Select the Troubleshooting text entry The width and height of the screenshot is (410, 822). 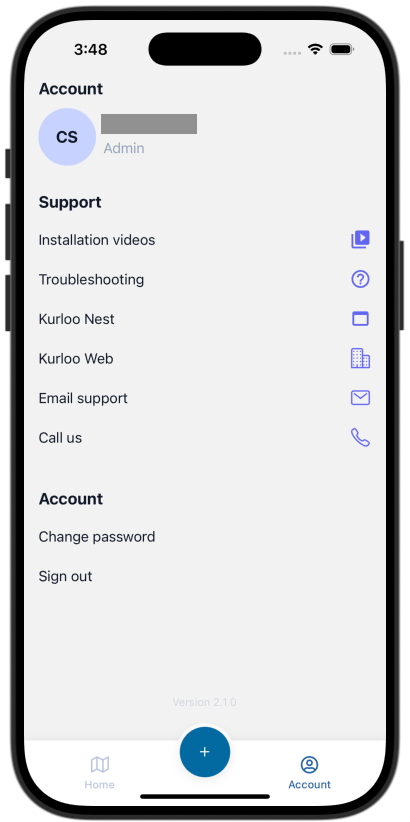point(91,279)
